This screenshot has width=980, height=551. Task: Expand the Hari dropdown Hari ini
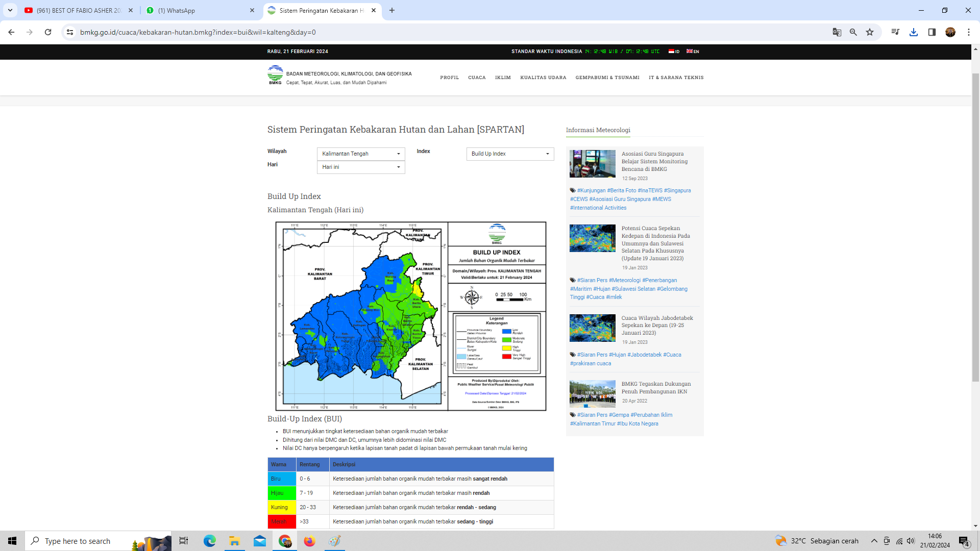pyautogui.click(x=361, y=167)
